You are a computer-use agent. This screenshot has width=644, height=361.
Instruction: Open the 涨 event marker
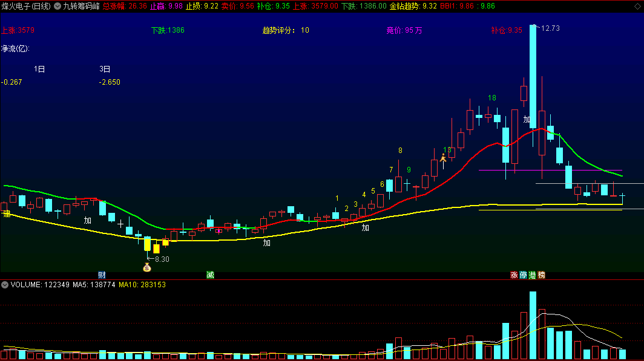pyautogui.click(x=514, y=275)
